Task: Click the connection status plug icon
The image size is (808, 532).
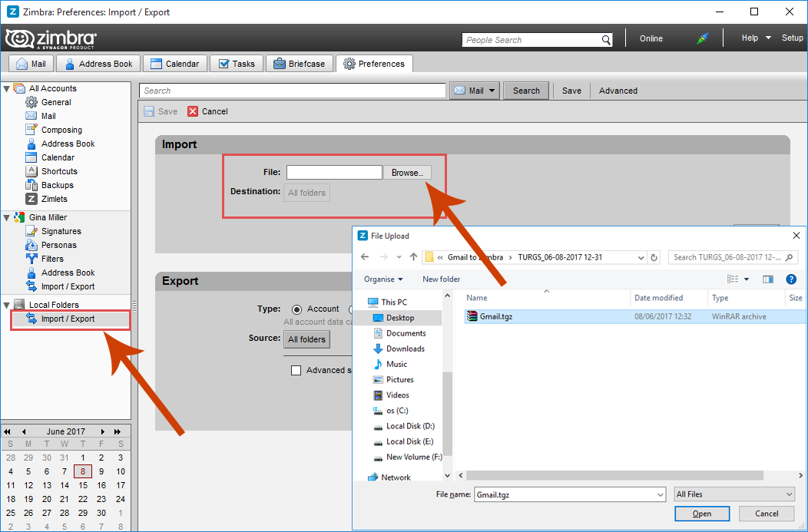Action: point(702,38)
